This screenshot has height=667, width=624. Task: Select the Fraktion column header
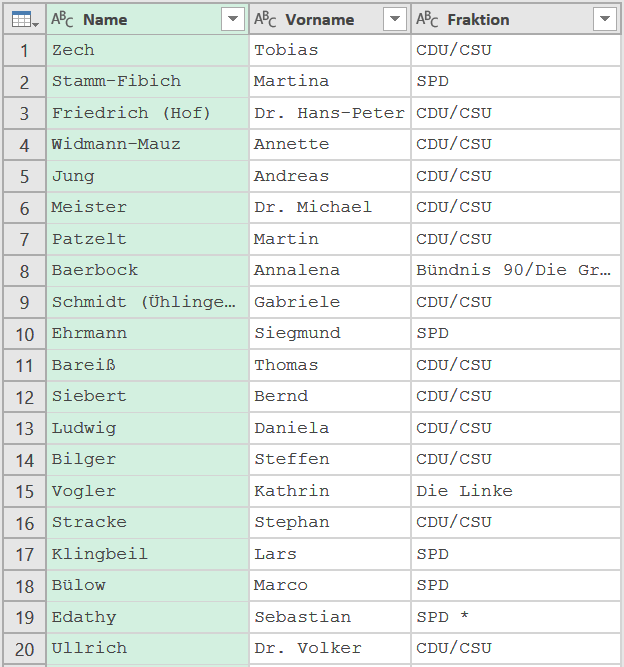click(516, 19)
